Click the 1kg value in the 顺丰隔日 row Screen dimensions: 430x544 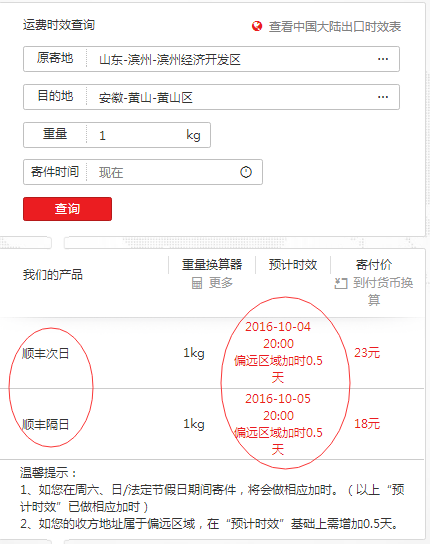click(x=194, y=424)
